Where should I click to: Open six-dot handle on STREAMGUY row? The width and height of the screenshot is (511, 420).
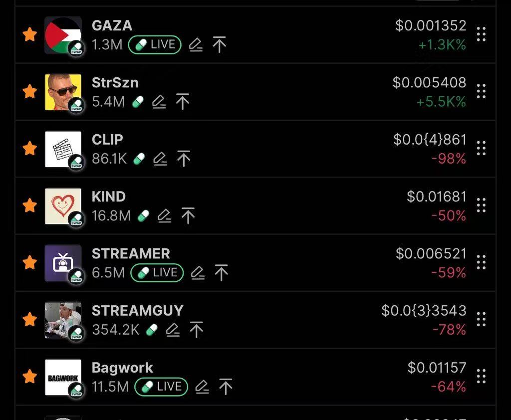[x=481, y=319]
